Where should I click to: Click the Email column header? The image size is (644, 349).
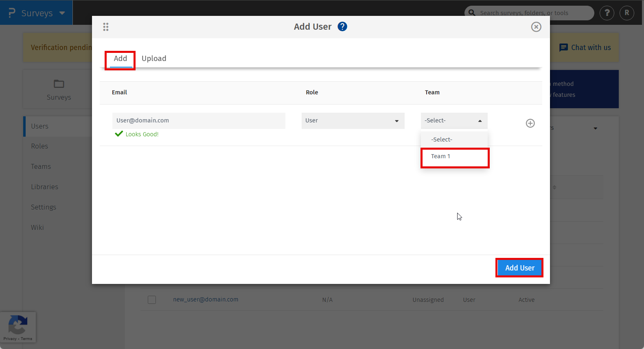(120, 92)
